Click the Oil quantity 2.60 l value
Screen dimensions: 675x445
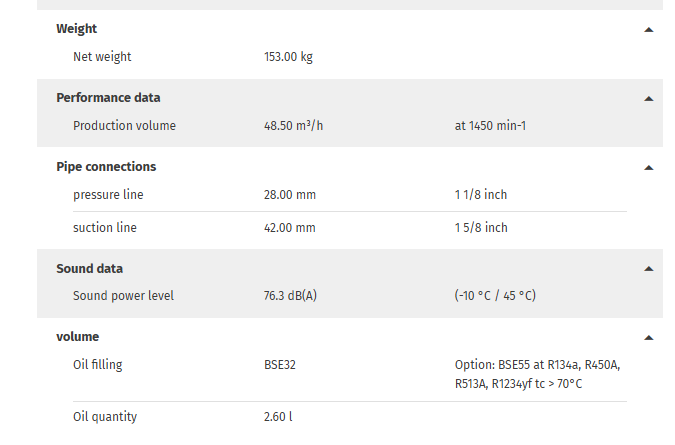click(278, 417)
